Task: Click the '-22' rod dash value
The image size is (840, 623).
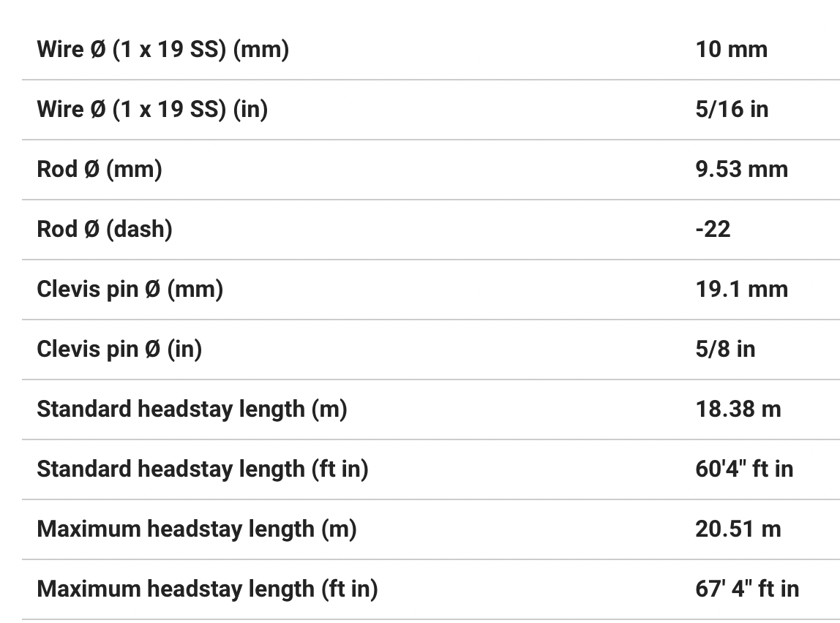Action: [713, 230]
